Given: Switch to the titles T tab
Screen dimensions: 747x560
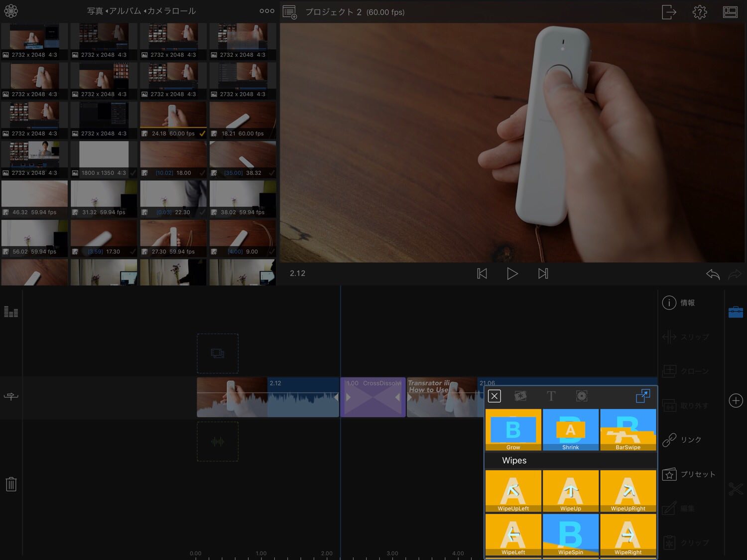Looking at the screenshot, I should (x=551, y=396).
